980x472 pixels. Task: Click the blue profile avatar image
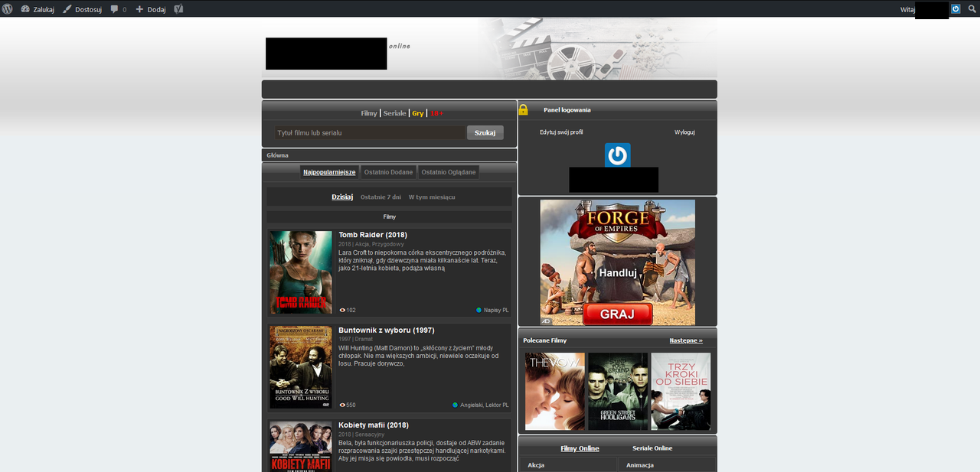point(617,155)
